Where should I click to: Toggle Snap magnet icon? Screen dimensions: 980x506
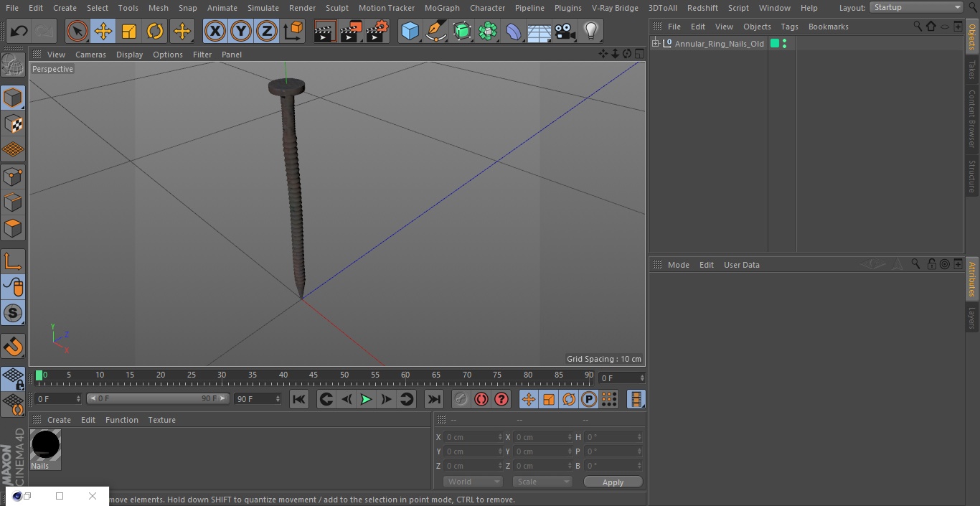tap(13, 346)
